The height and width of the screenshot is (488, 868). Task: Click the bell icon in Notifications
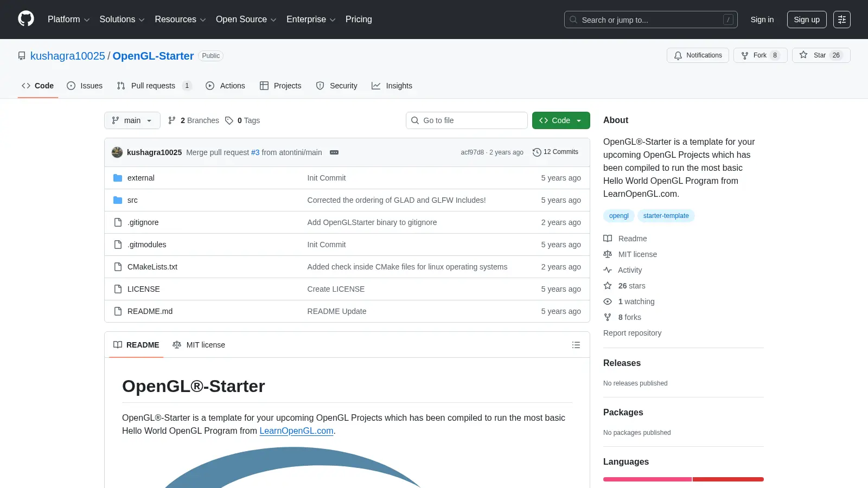pyautogui.click(x=678, y=55)
